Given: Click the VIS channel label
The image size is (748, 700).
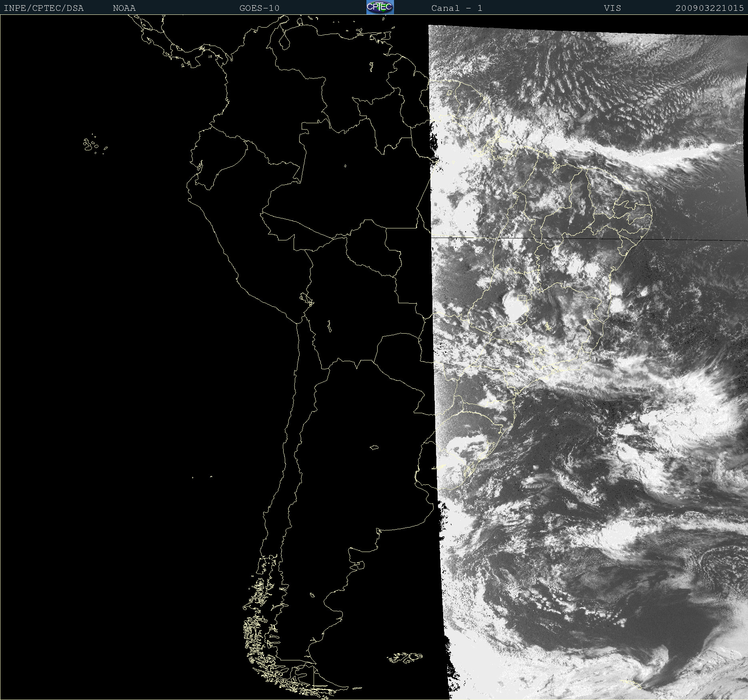Looking at the screenshot, I should click(x=612, y=8).
